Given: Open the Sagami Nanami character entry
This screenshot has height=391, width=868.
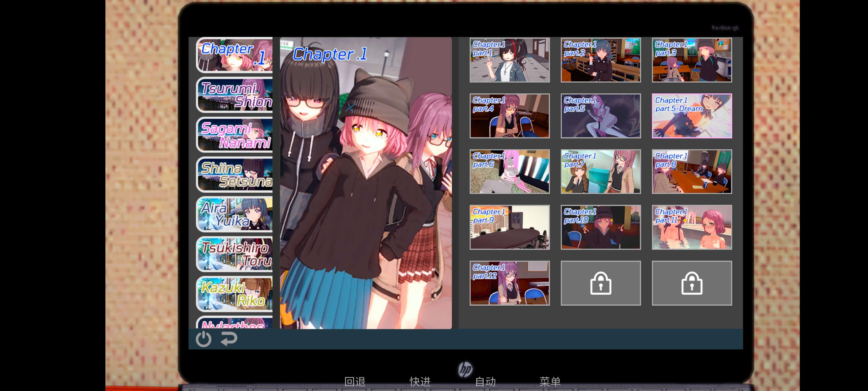Looking at the screenshot, I should click(x=235, y=135).
